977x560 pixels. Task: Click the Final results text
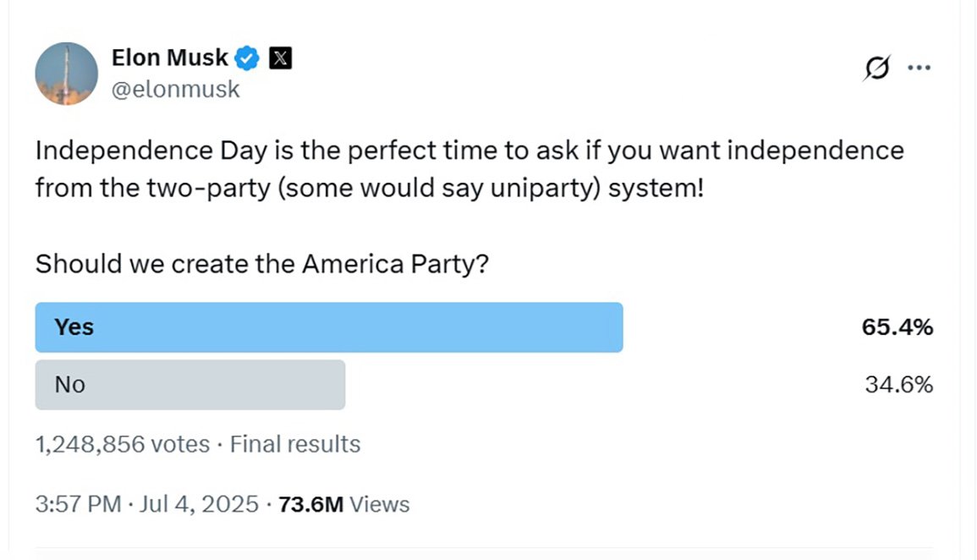[x=295, y=445]
